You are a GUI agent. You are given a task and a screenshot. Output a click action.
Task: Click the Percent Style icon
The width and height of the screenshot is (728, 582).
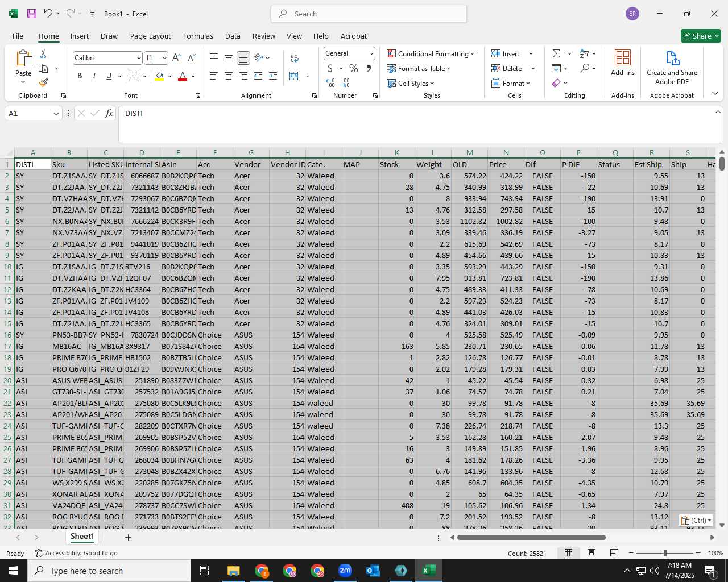click(x=354, y=68)
